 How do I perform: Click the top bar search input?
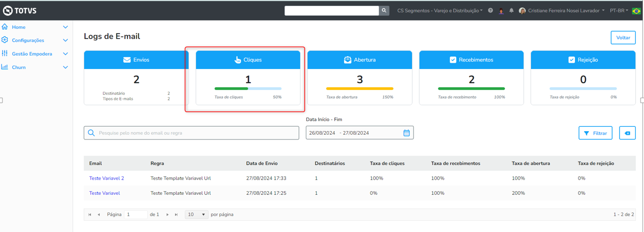[332, 10]
